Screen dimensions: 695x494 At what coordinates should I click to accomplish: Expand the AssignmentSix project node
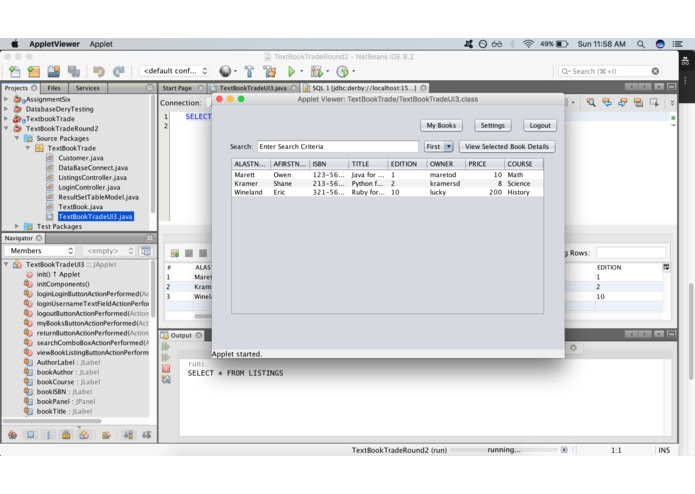click(x=6, y=99)
